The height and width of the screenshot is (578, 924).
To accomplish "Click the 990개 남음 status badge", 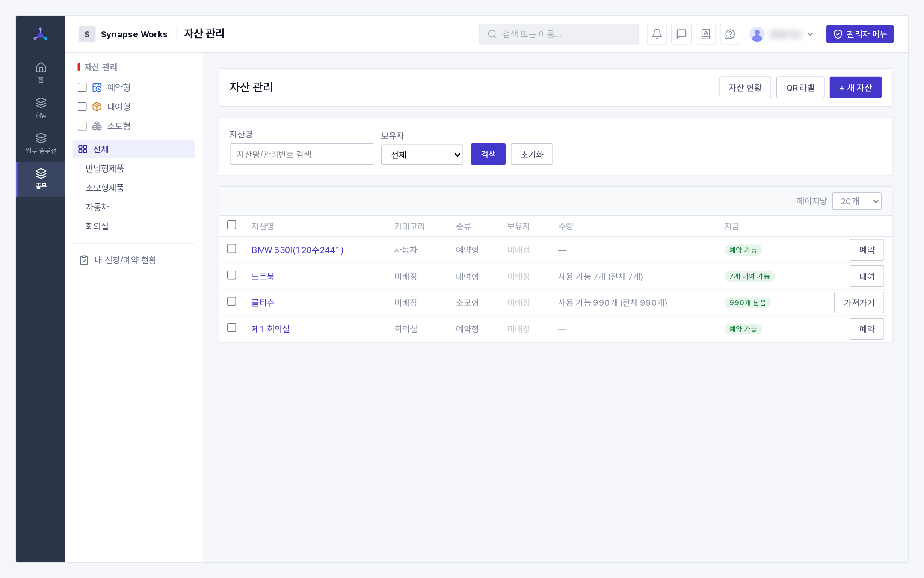I will tap(748, 303).
